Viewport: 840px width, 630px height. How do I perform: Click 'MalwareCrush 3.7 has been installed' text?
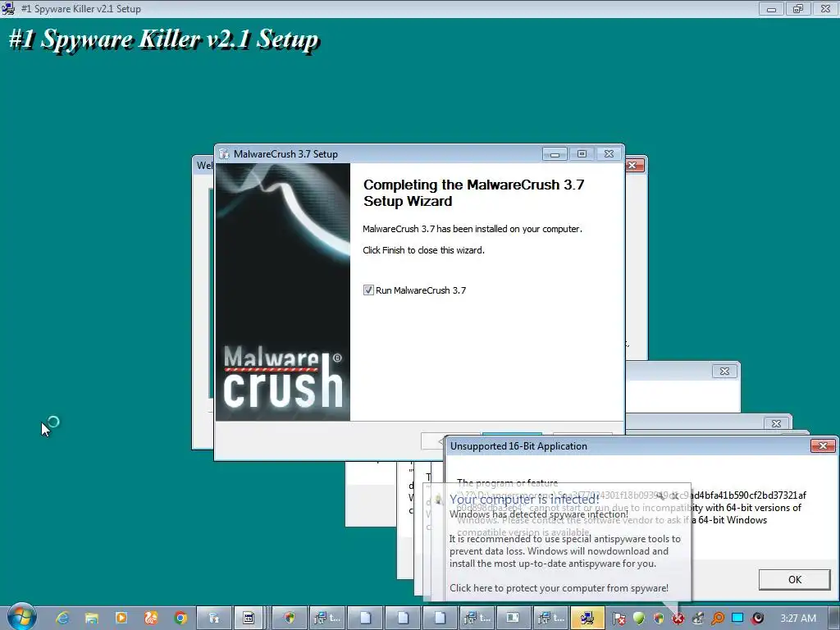472,229
